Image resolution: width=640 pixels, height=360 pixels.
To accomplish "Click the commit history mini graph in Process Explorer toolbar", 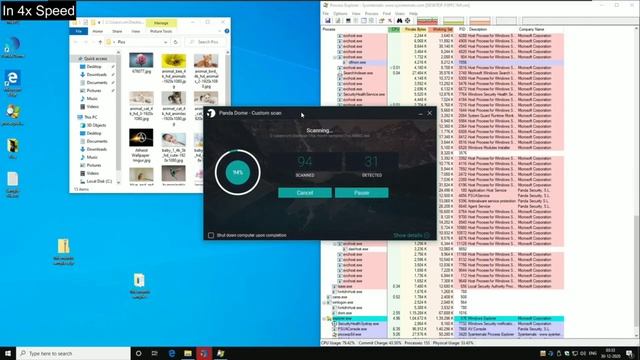I will pyautogui.click(x=453, y=20).
